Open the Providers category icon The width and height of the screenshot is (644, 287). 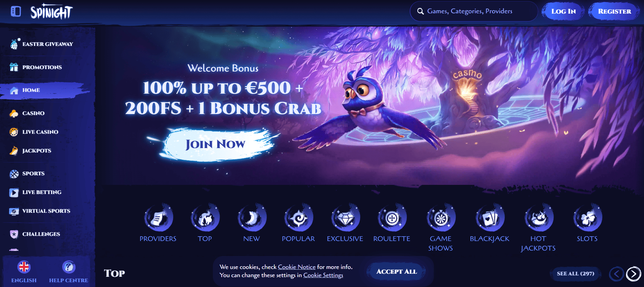(158, 218)
